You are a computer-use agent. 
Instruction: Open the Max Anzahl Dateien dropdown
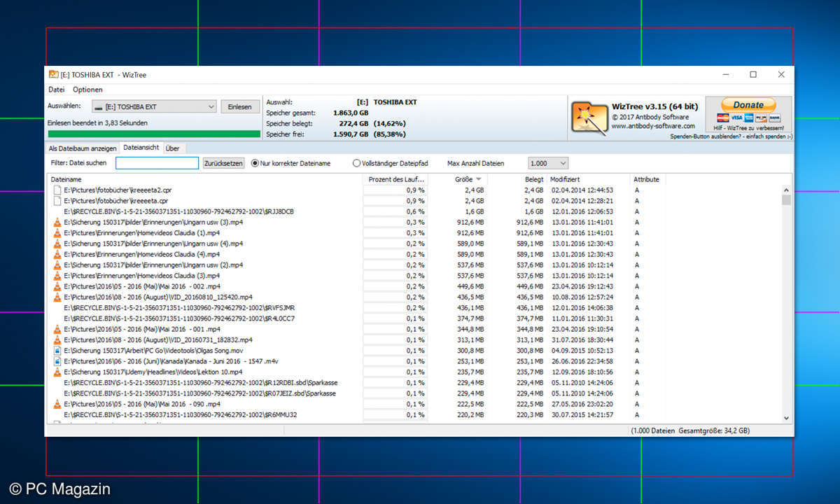click(548, 163)
